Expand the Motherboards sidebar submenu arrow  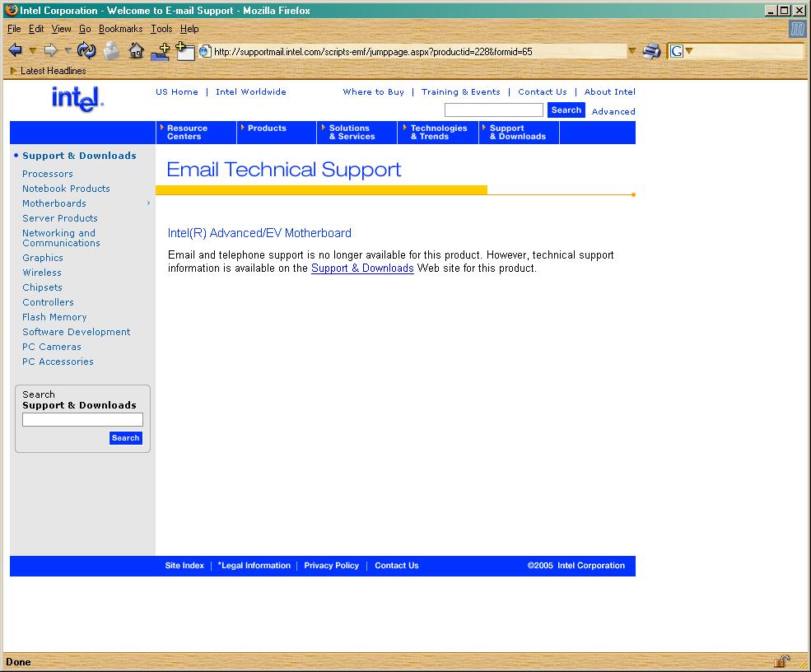coord(148,203)
